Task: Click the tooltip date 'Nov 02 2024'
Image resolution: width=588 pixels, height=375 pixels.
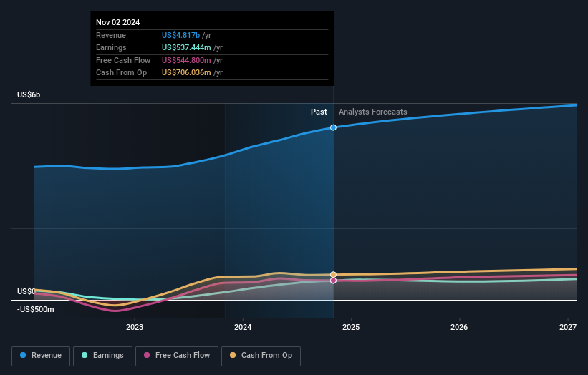Action: [117, 22]
